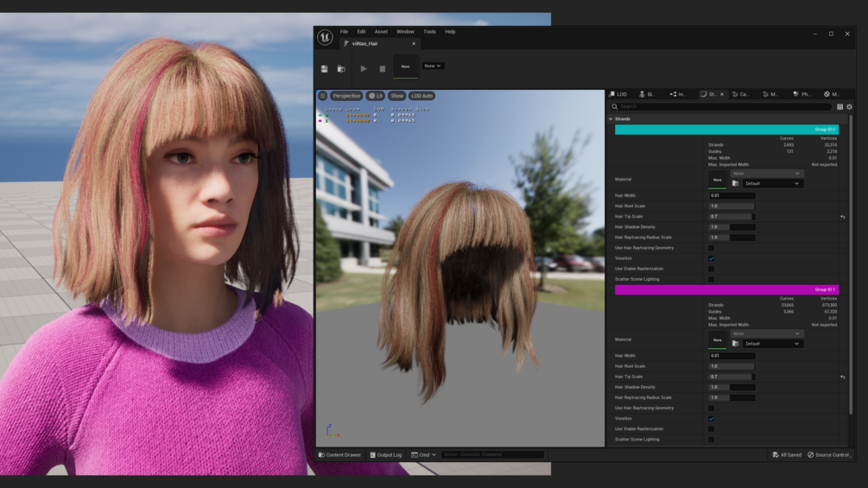This screenshot has height=488, width=868.
Task: Click the Enter Console Command field
Action: pyautogui.click(x=492, y=455)
